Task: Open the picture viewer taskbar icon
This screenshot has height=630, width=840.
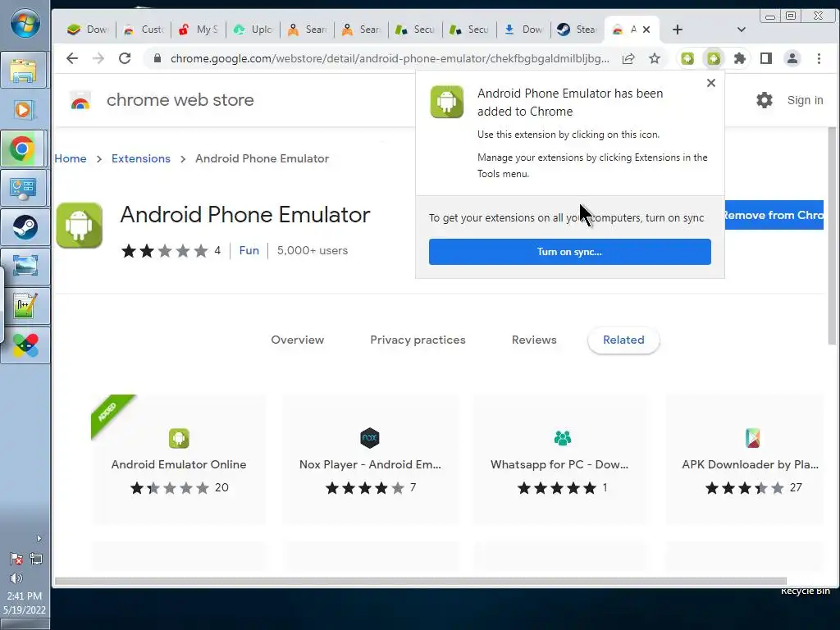Action: coord(25,267)
